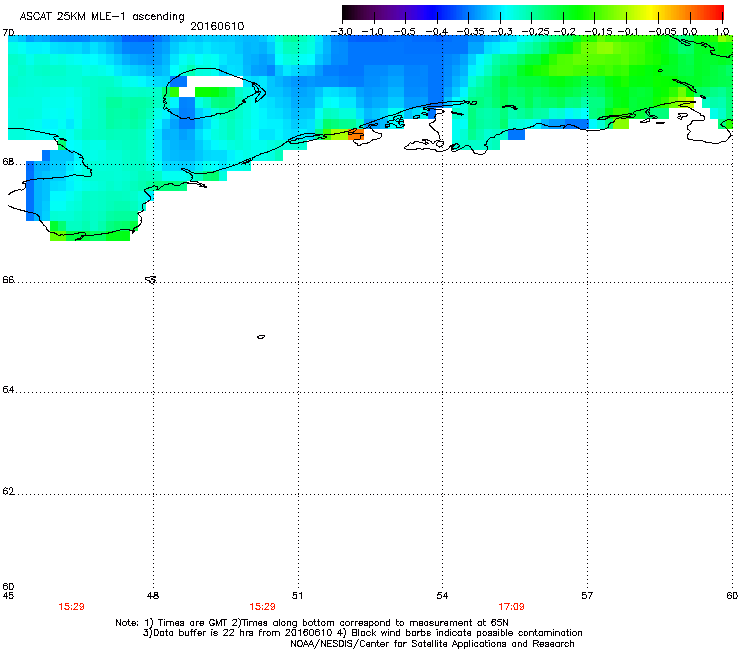Click the orange data cell on the coast
Image resolution: width=740 pixels, height=650 pixels.
click(x=356, y=134)
